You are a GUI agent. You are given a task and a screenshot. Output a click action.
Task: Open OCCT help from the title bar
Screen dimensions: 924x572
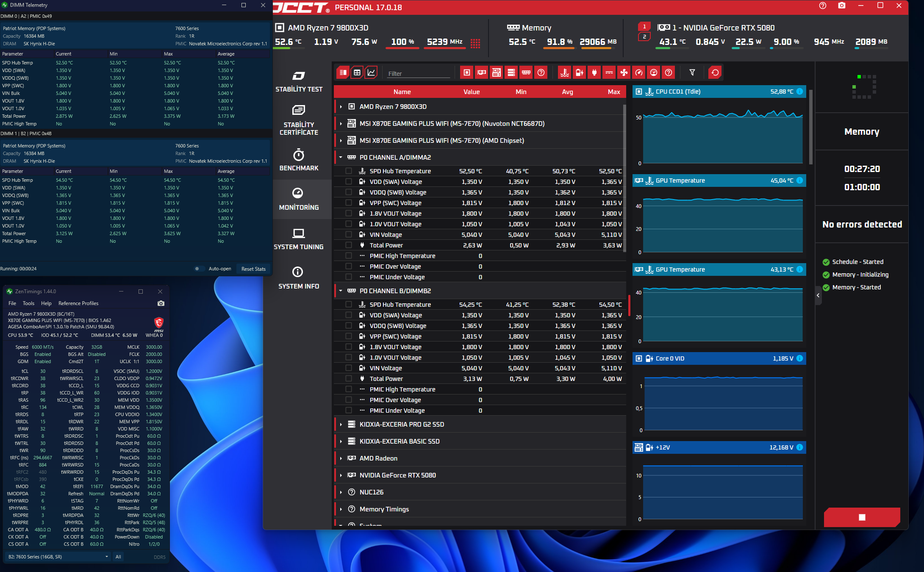click(823, 6)
